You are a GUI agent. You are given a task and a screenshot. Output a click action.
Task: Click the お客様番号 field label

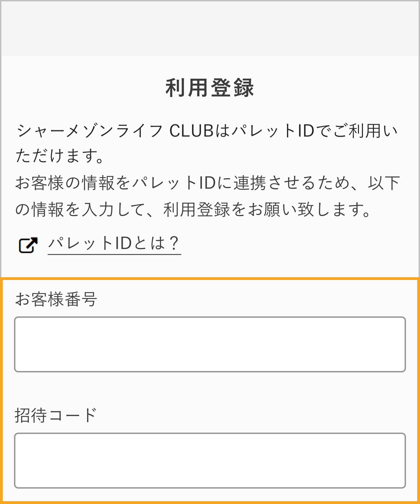56,299
